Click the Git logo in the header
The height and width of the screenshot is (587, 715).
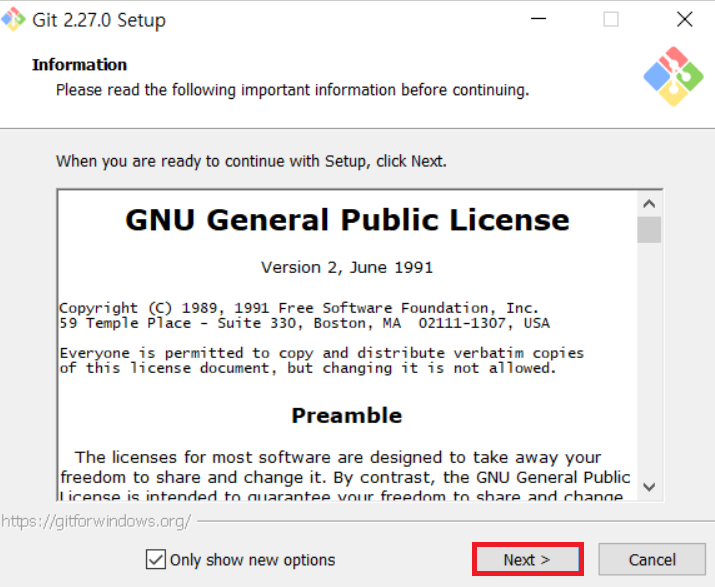674,76
